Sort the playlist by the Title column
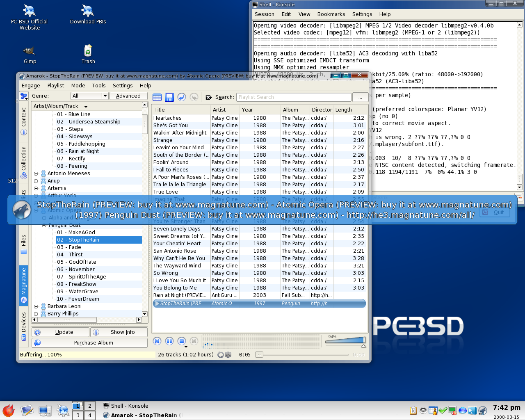 (181, 110)
